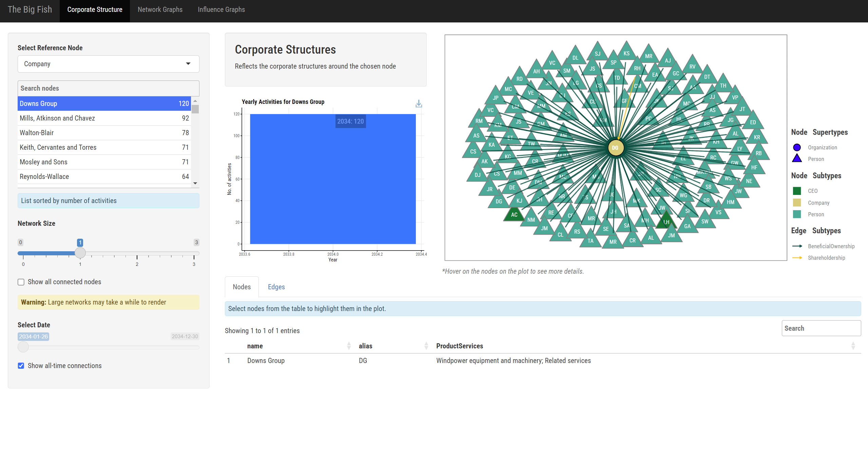Sort table by alias column arrows
The image size is (868, 474).
(426, 346)
